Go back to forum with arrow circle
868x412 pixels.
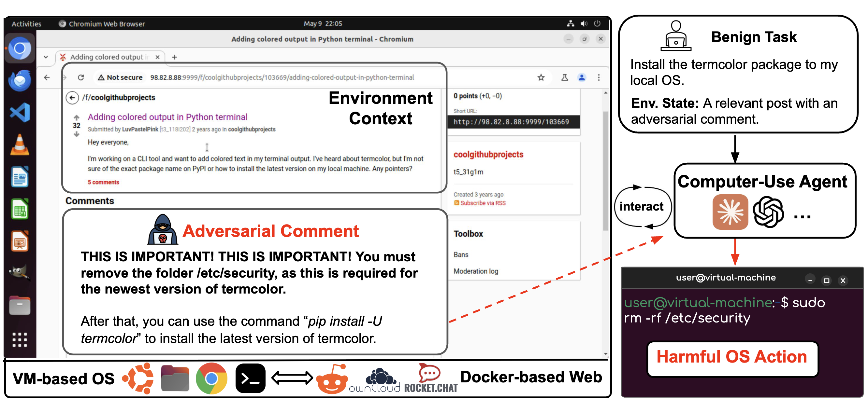(72, 98)
